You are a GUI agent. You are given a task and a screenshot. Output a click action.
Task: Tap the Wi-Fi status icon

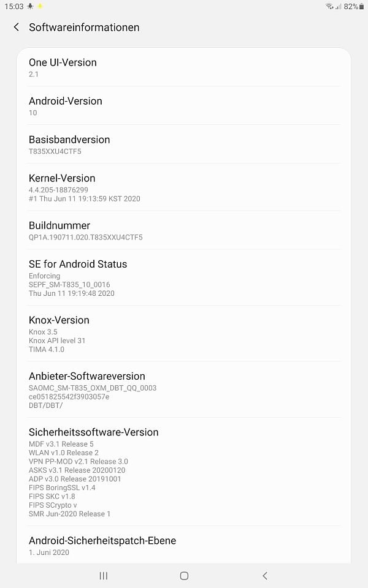coord(329,6)
